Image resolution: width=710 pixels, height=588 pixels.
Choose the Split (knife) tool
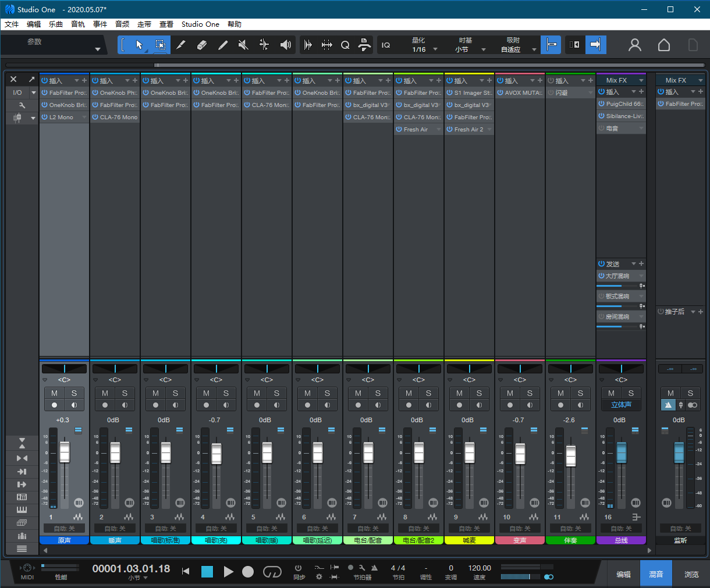[180, 45]
